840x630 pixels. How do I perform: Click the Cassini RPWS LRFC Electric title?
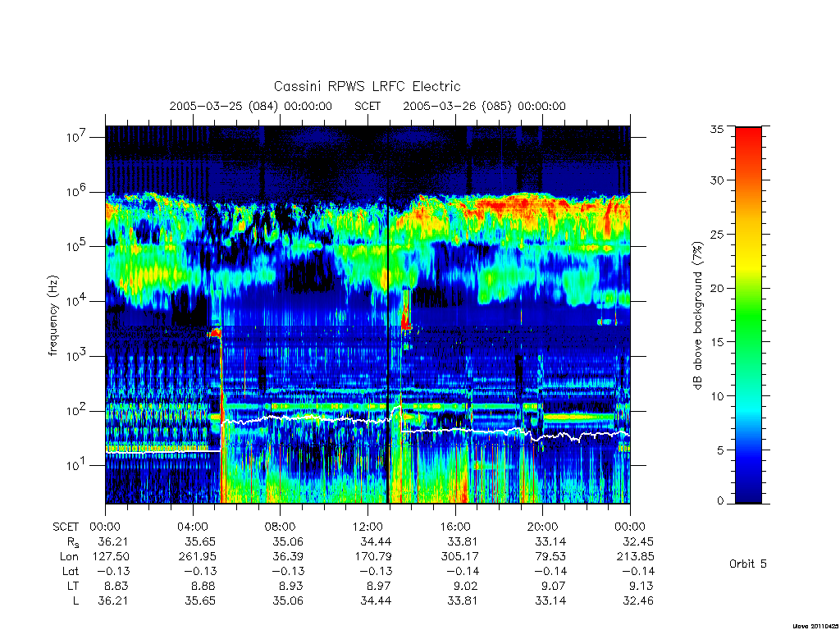point(367,86)
